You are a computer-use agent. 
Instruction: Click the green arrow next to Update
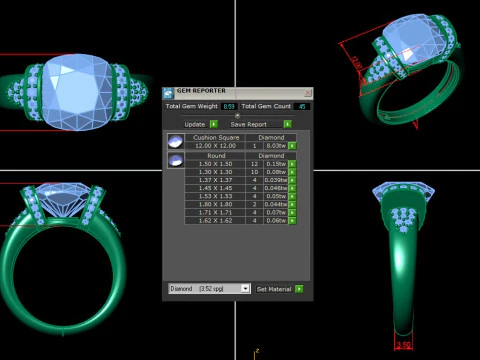(214, 124)
